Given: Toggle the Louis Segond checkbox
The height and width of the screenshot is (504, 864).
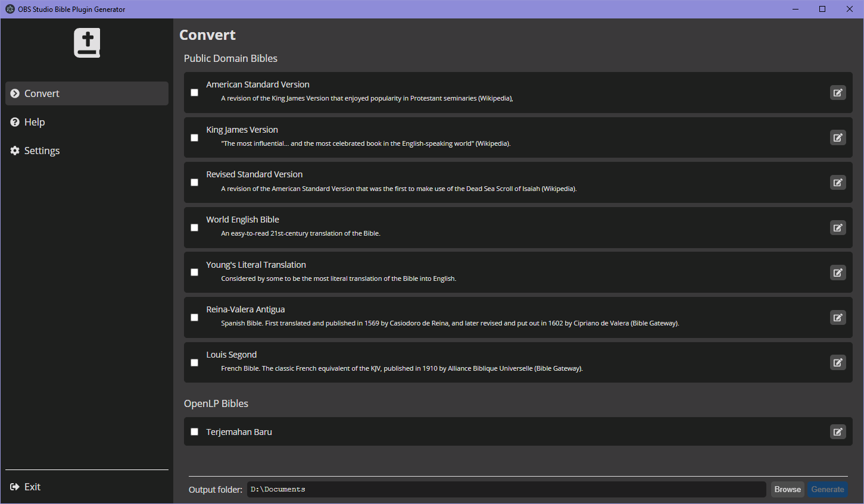Looking at the screenshot, I should click(x=194, y=362).
